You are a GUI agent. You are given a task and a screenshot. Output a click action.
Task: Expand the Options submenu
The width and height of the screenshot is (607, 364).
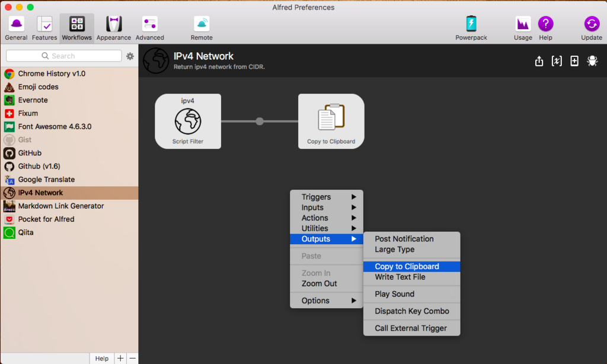coord(327,301)
